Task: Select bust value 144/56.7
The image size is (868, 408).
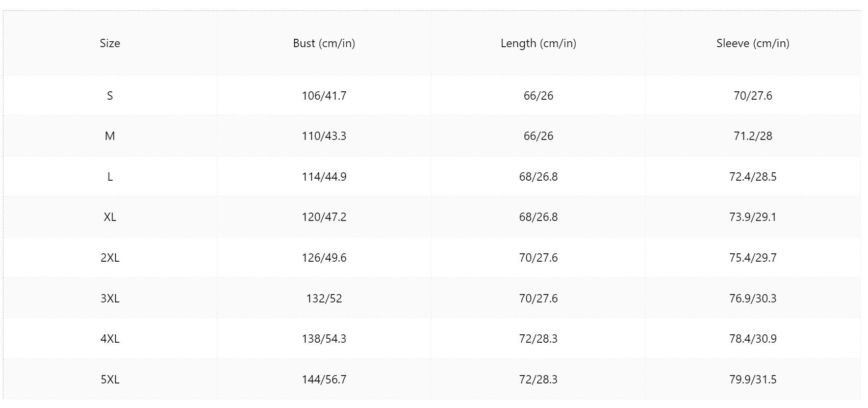Action: (324, 380)
